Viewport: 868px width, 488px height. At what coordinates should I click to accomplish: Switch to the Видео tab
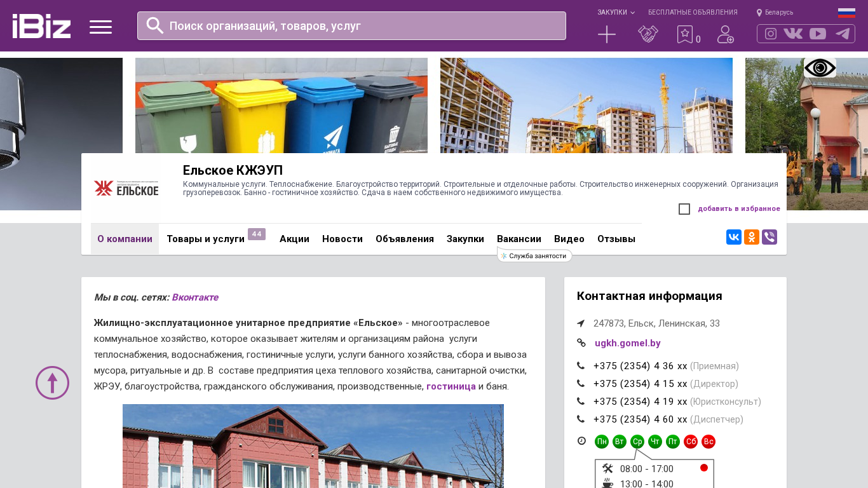pos(569,239)
